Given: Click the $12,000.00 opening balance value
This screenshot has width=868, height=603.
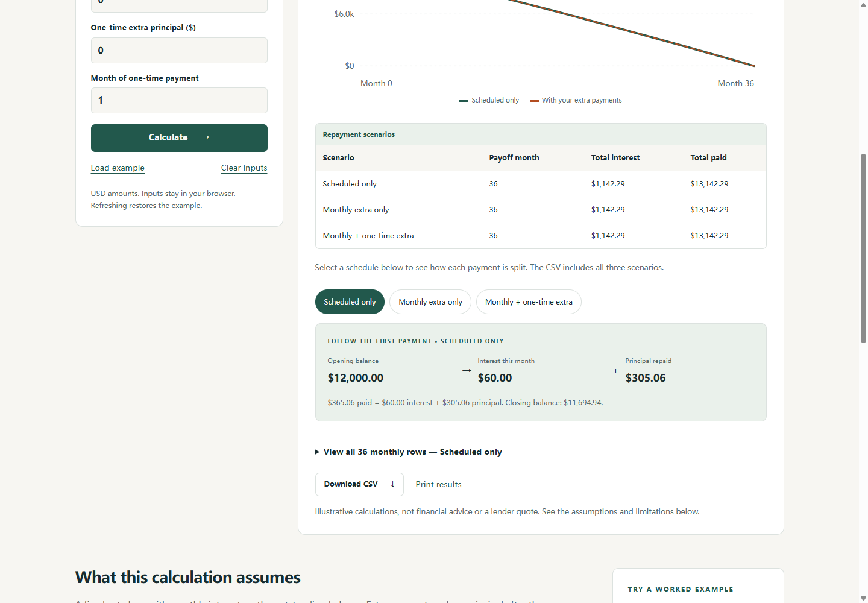Looking at the screenshot, I should pyautogui.click(x=356, y=378).
